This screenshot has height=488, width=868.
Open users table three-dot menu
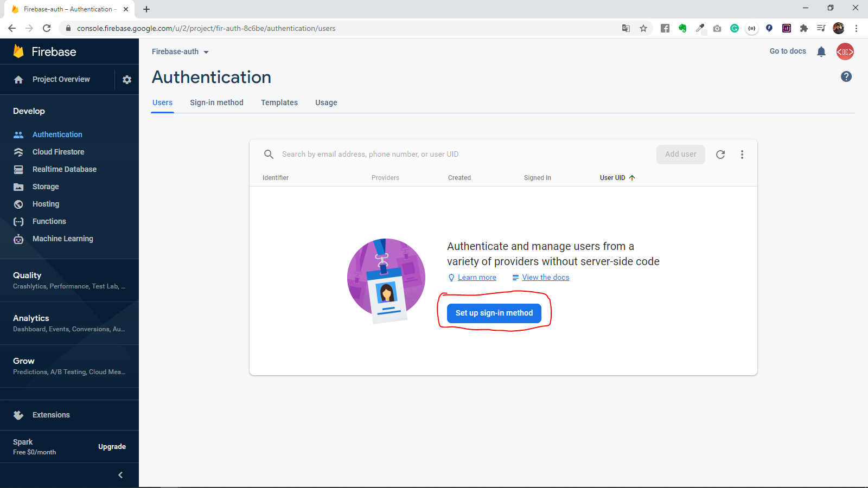tap(742, 155)
